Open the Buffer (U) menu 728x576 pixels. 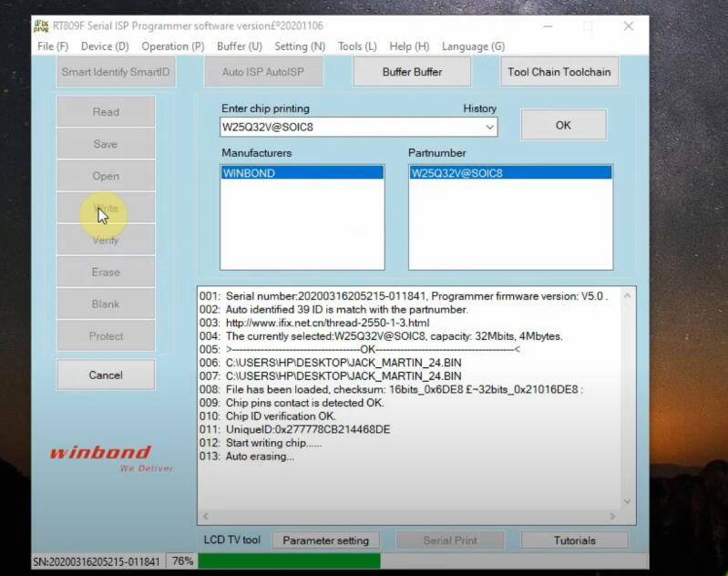[x=240, y=46]
